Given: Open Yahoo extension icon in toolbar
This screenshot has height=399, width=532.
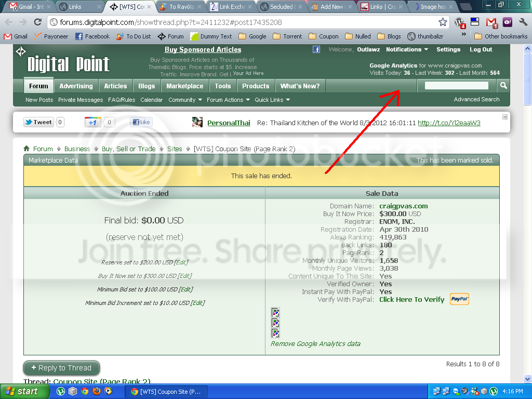Looking at the screenshot, I should (507, 22).
